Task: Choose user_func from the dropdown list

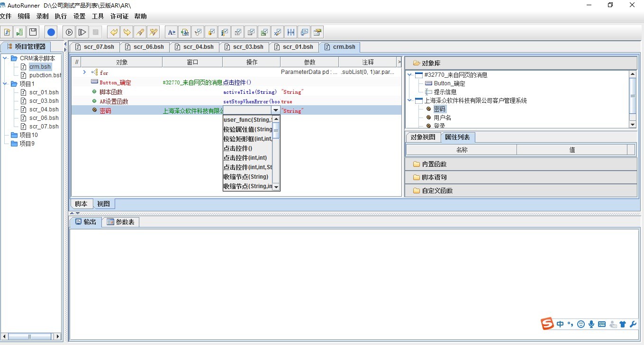Action: coord(247,120)
